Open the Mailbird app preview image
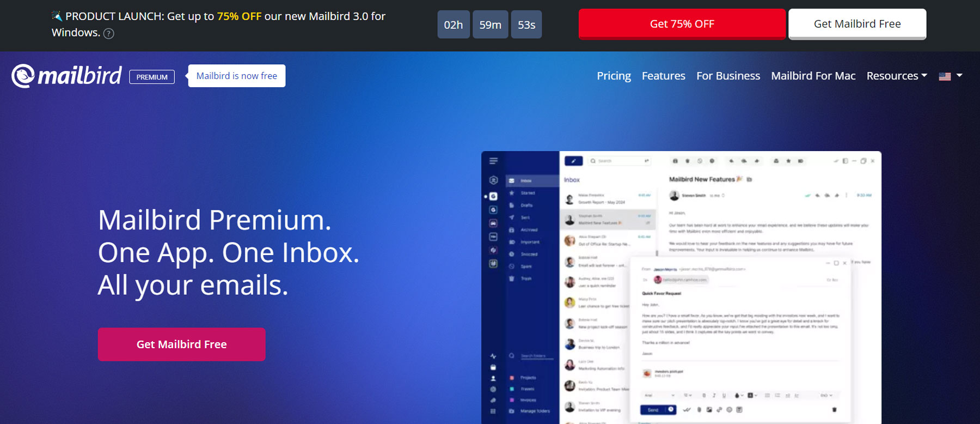Viewport: 980px width, 424px height. tap(681, 287)
